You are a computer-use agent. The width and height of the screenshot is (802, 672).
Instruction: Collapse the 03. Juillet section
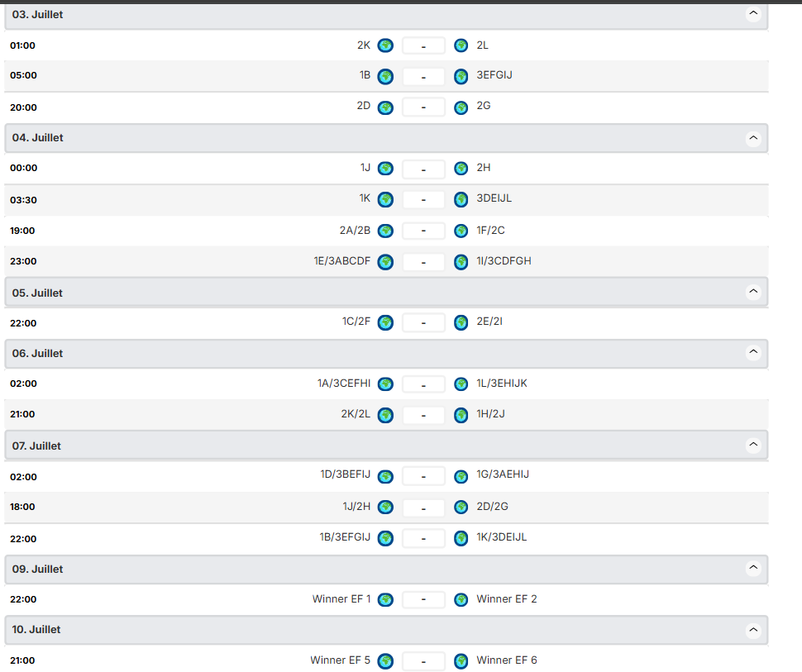[752, 14]
